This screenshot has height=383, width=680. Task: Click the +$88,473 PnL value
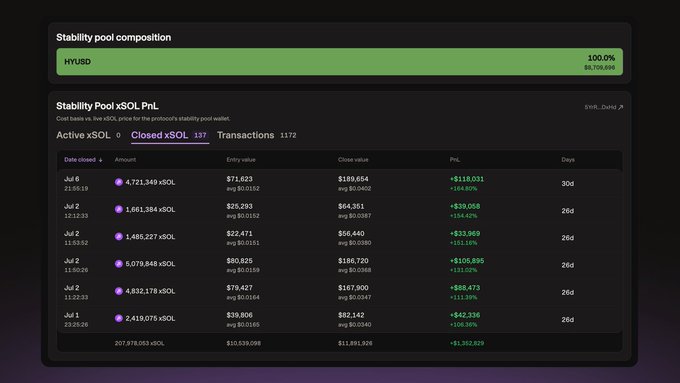click(x=465, y=288)
